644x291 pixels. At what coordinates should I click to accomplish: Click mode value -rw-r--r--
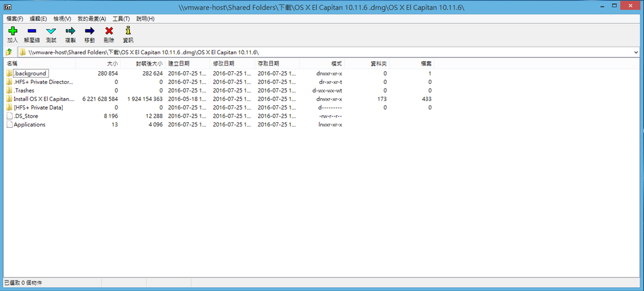click(x=331, y=116)
